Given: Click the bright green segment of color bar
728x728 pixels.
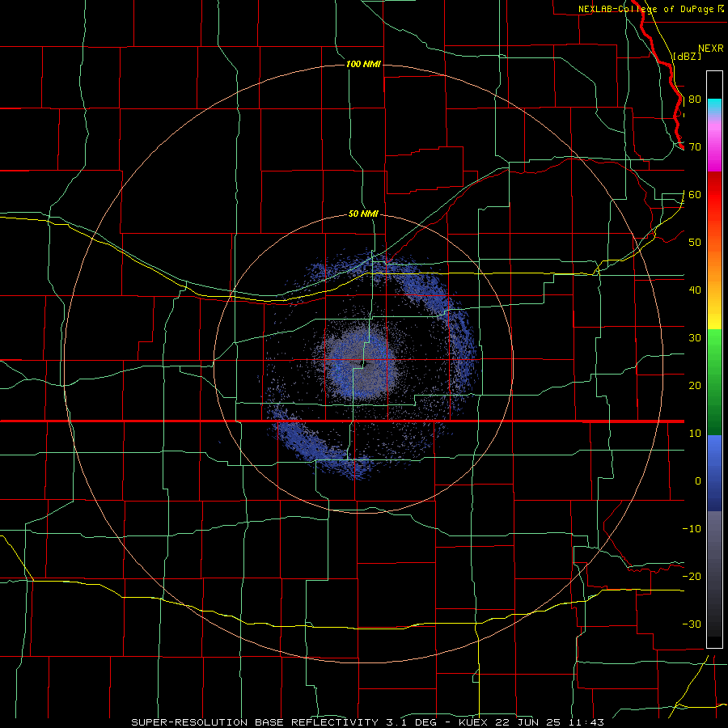Looking at the screenshot, I should click(714, 348).
